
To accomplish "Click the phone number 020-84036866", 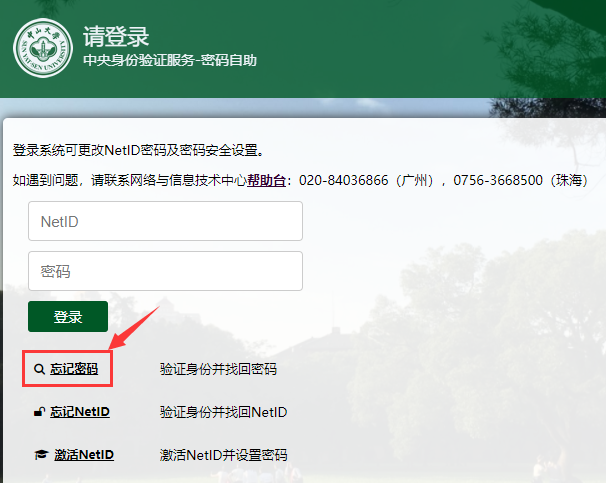I will point(344,180).
